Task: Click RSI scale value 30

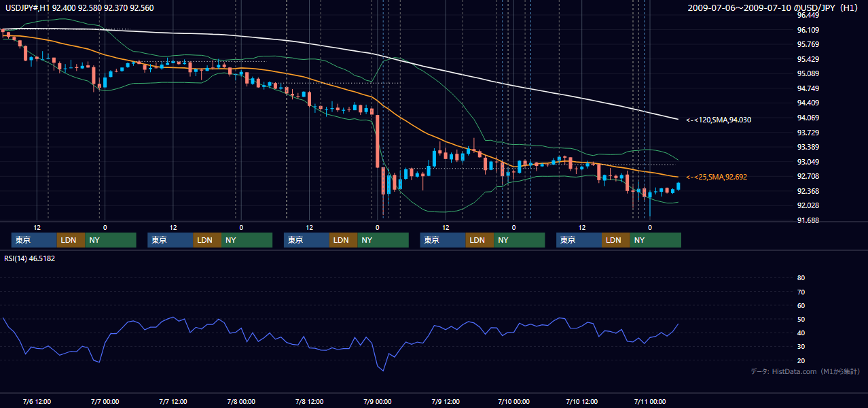Action: (801, 347)
